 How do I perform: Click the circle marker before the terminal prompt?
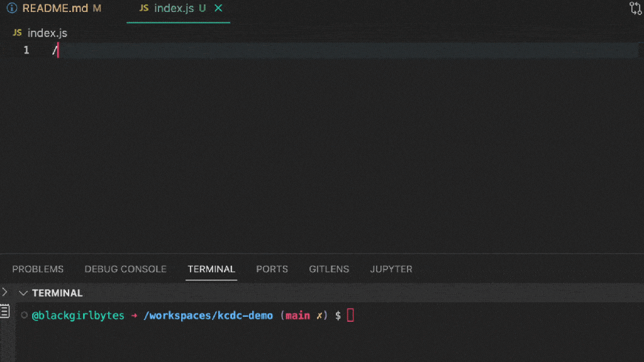(x=24, y=315)
